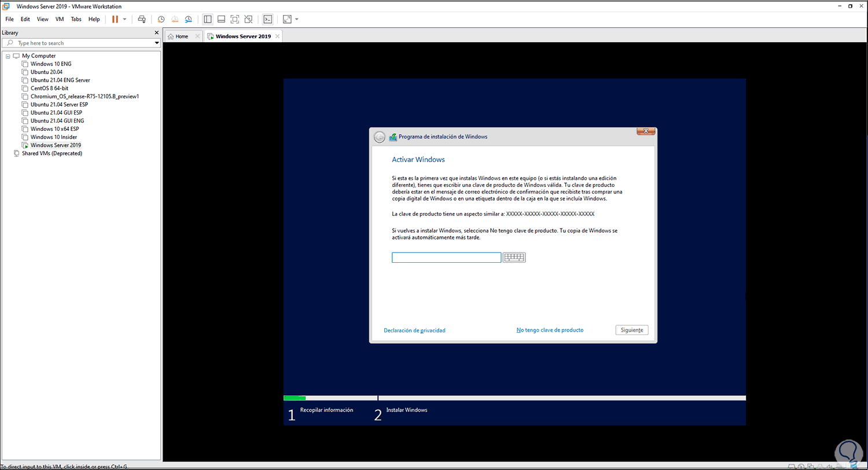Select Ubuntu 21.04 GUI ENG VM
Viewport: 868px width, 470px height.
click(56, 120)
